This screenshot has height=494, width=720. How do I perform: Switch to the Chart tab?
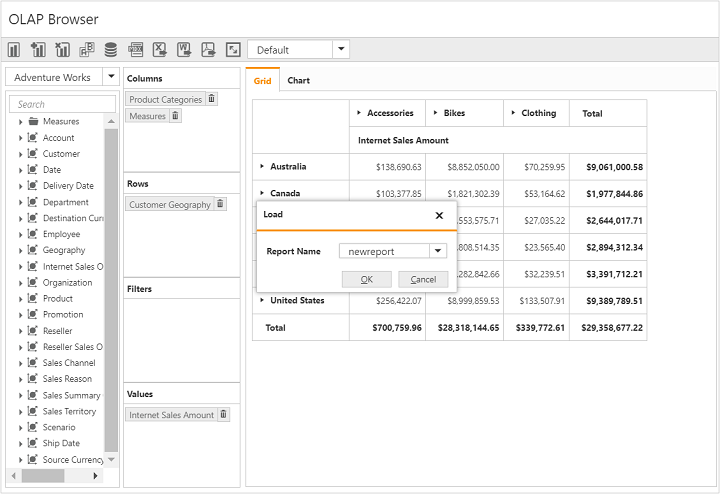click(x=298, y=80)
